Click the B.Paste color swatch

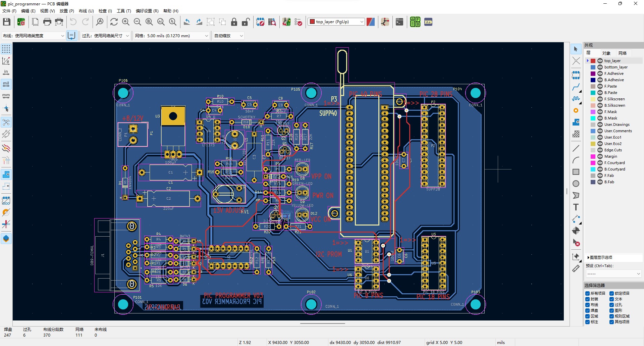coord(593,93)
